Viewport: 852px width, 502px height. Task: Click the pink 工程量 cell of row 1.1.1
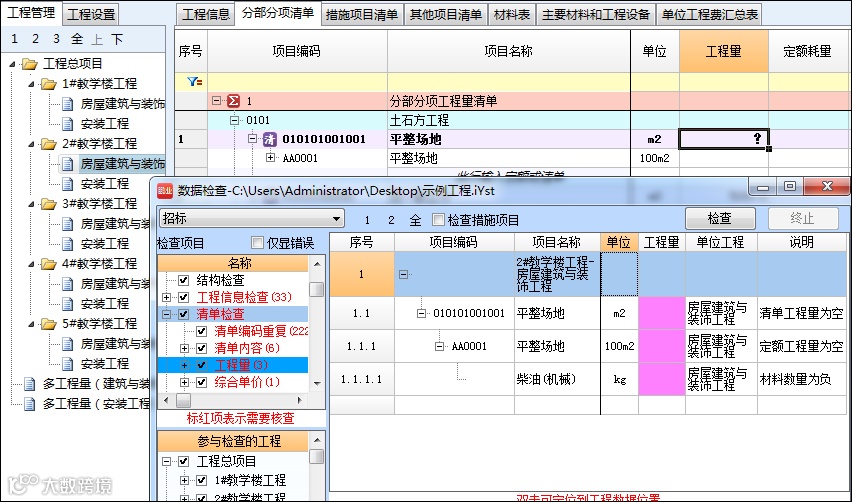click(x=661, y=346)
